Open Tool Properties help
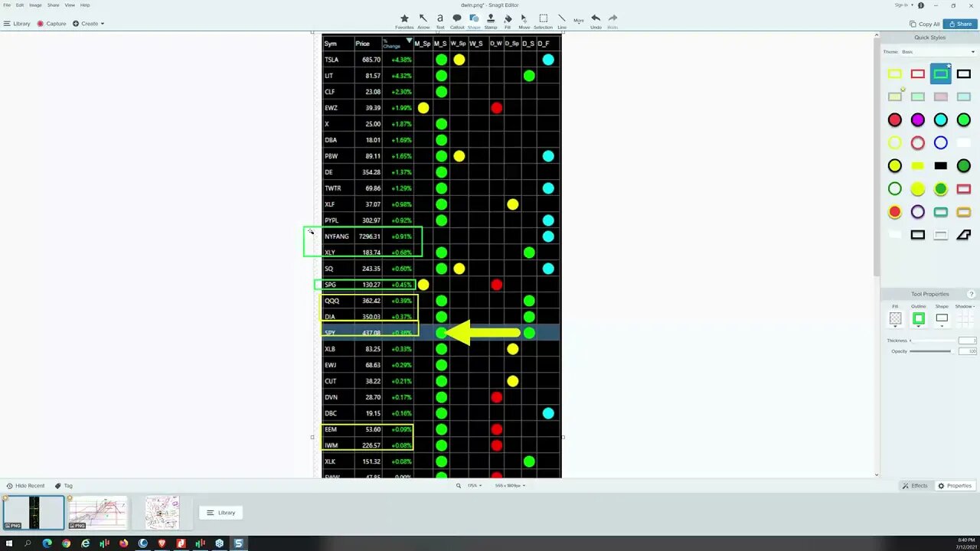980x551 pixels. [972, 294]
